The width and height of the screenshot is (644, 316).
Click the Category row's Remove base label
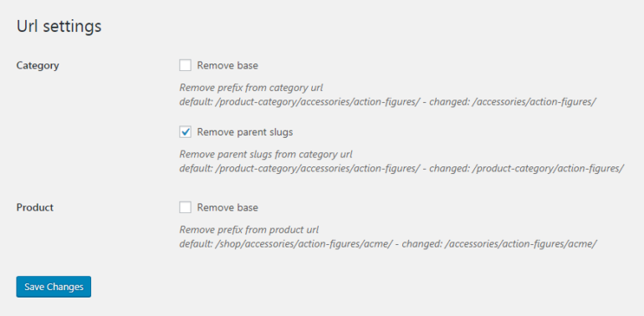pyautogui.click(x=227, y=65)
